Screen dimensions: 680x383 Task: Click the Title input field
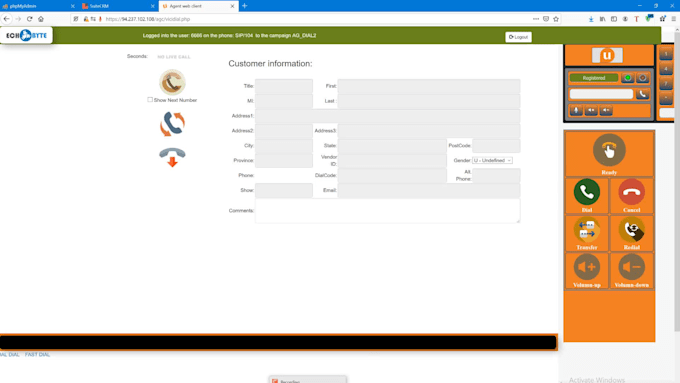click(x=284, y=86)
